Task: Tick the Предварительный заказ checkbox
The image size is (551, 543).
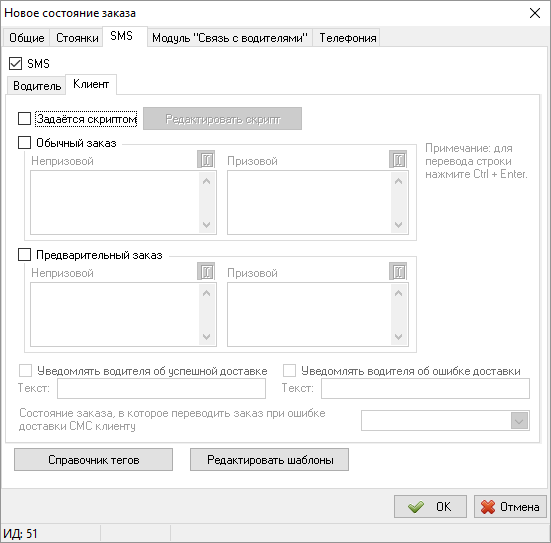Action: tap(24, 254)
